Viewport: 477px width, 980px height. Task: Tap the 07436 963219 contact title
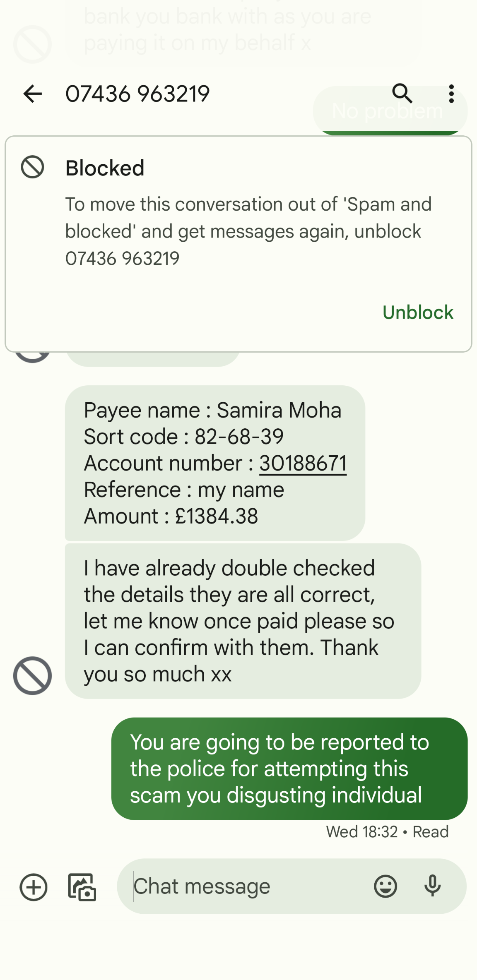click(x=137, y=94)
